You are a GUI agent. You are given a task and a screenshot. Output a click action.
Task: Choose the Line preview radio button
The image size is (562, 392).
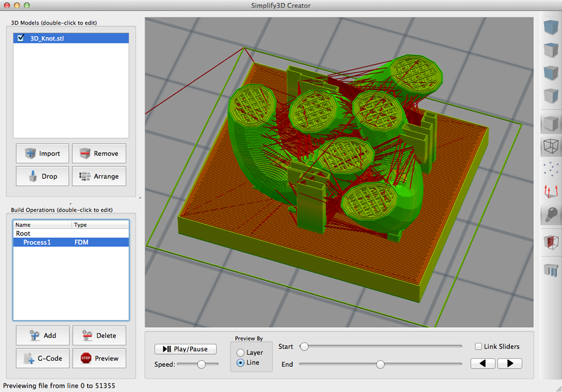240,363
